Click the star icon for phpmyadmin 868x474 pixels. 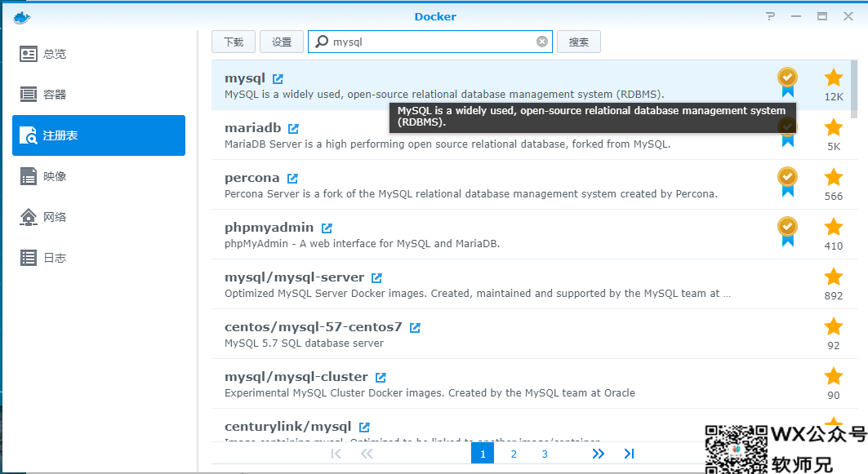click(833, 228)
